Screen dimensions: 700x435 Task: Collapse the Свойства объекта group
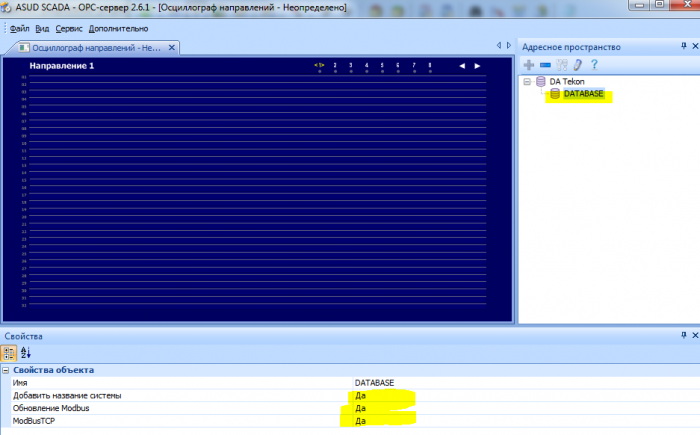coord(6,370)
